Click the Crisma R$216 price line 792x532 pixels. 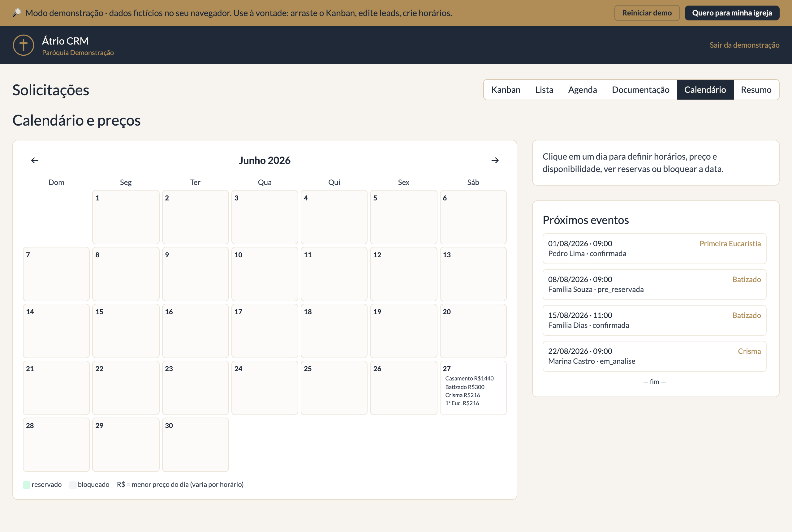click(x=463, y=395)
